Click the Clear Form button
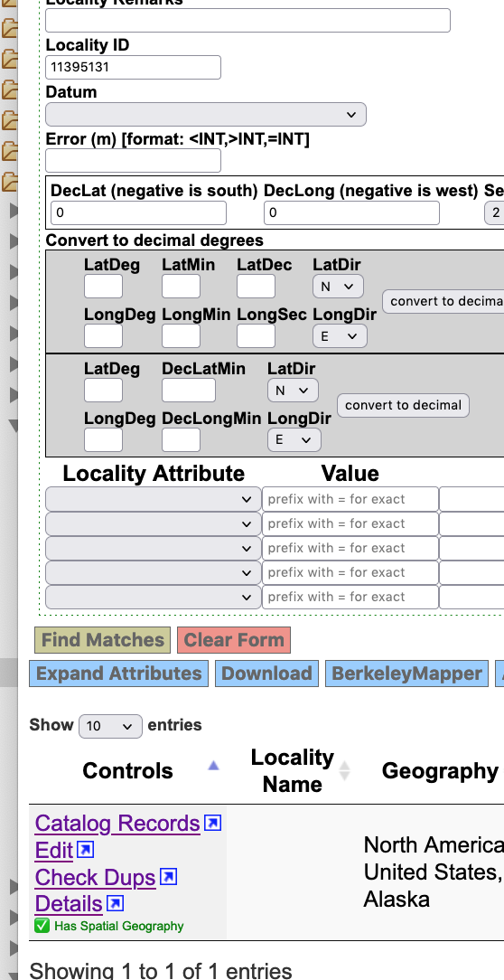Viewport: 504px width, 980px height. (x=234, y=640)
